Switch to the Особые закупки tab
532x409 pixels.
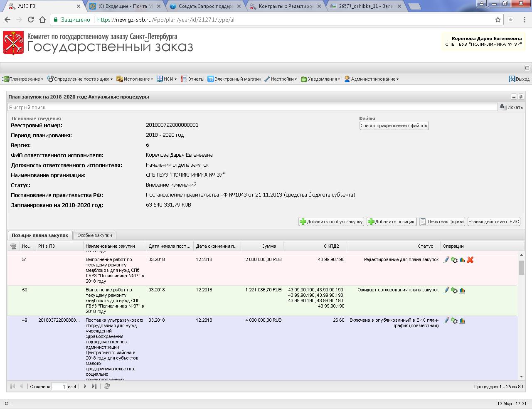(94, 235)
